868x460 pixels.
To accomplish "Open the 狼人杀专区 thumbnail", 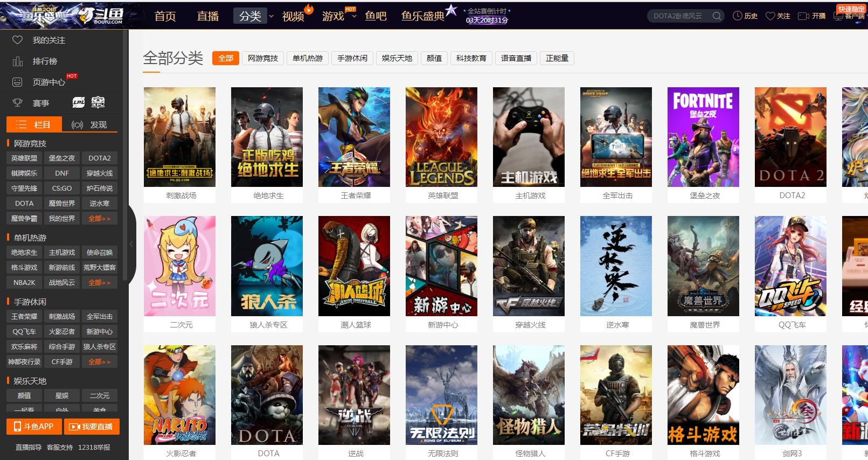I will [267, 266].
